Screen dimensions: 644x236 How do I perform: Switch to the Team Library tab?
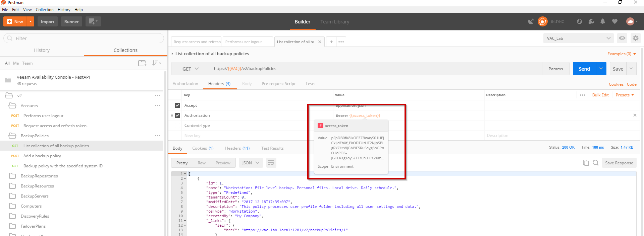point(335,22)
